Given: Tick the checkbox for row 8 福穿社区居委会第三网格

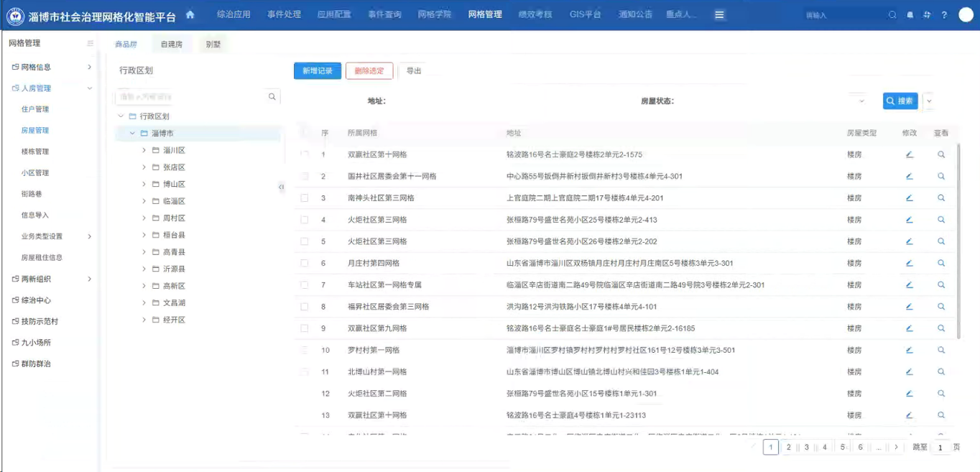Looking at the screenshot, I should point(305,307).
